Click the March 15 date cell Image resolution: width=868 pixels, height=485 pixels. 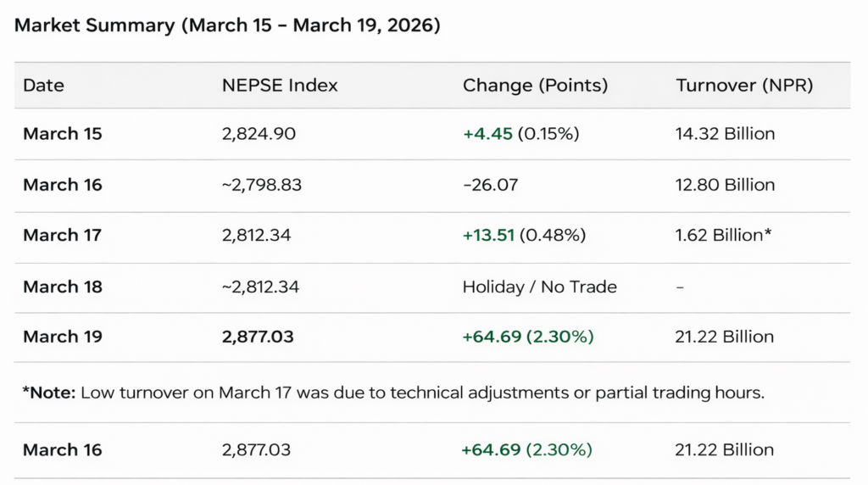click(63, 133)
